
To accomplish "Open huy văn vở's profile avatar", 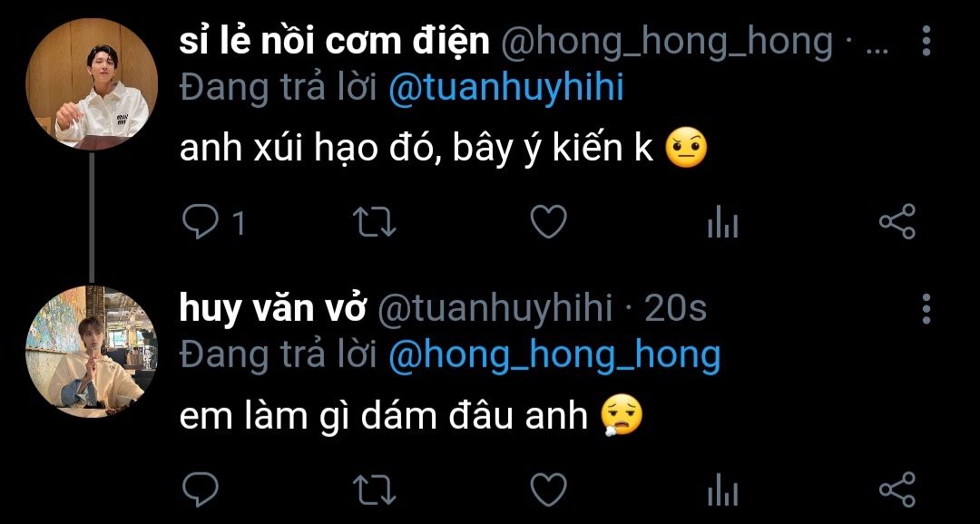I will coord(92,351).
